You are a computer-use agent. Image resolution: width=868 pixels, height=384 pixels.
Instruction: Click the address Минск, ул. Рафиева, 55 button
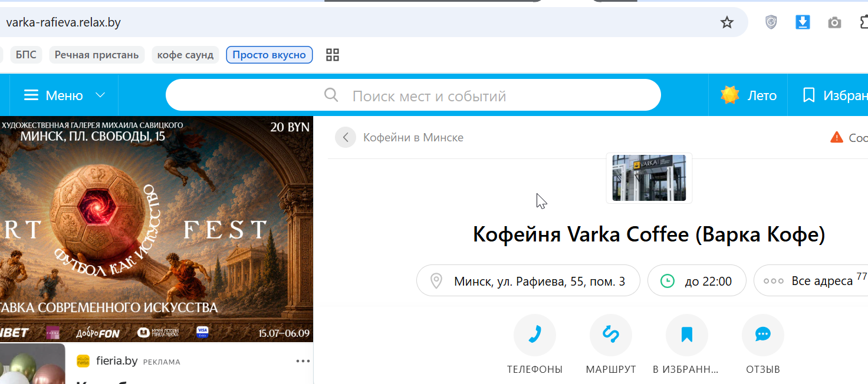(528, 281)
